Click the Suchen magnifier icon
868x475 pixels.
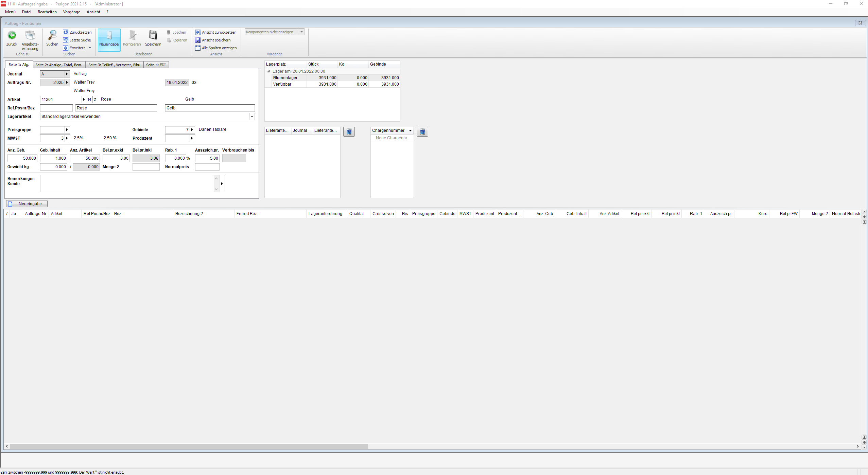[x=52, y=35]
